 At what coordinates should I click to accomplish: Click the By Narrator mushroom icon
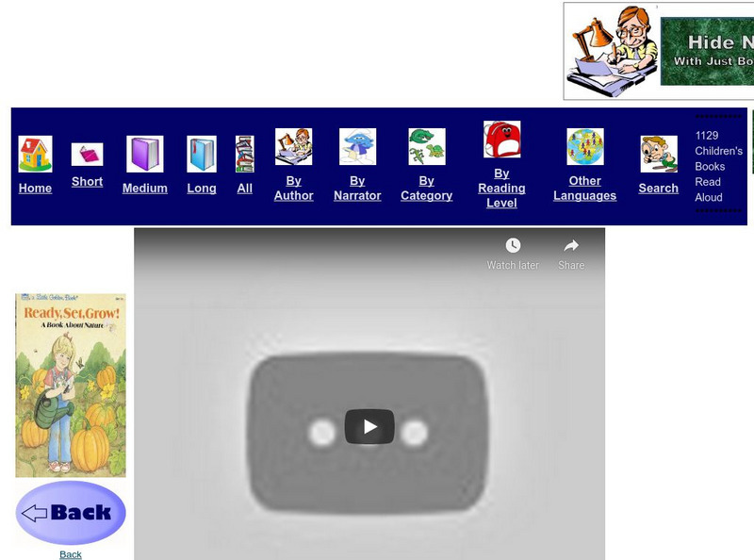(356, 149)
